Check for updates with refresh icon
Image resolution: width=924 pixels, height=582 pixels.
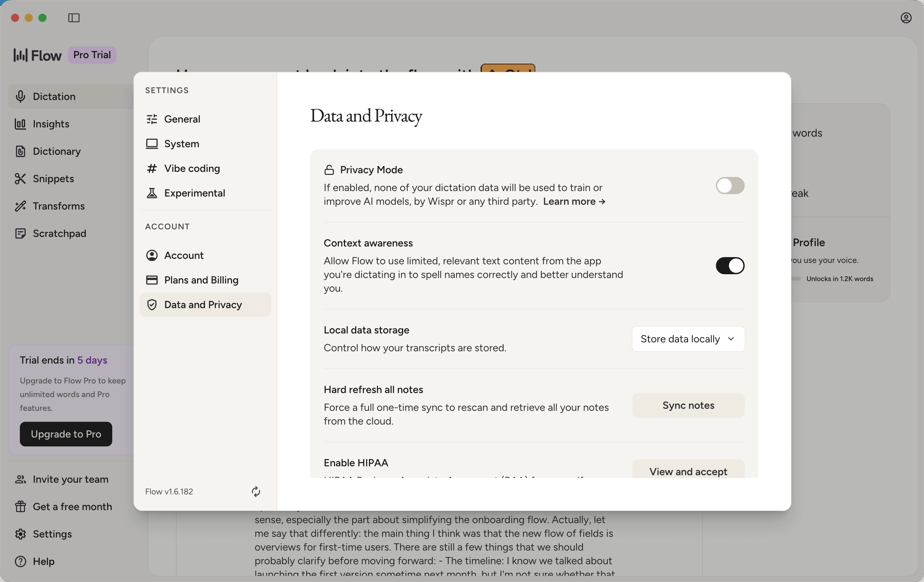tap(256, 492)
